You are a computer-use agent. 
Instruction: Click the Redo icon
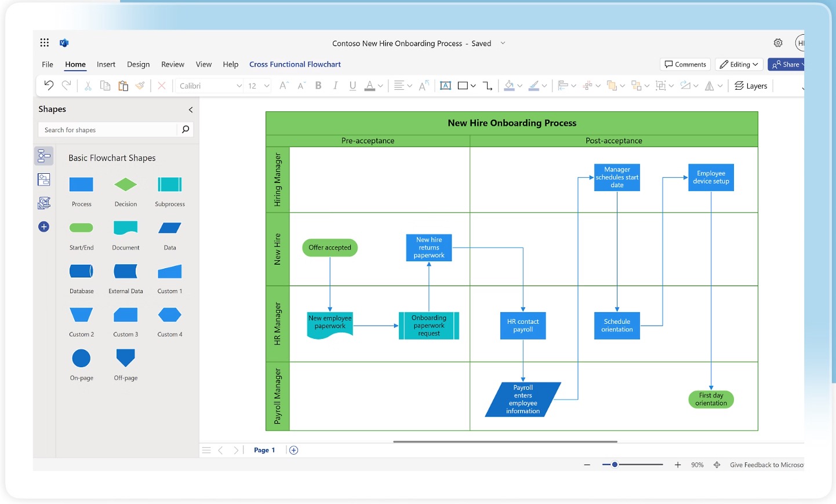[x=67, y=86]
